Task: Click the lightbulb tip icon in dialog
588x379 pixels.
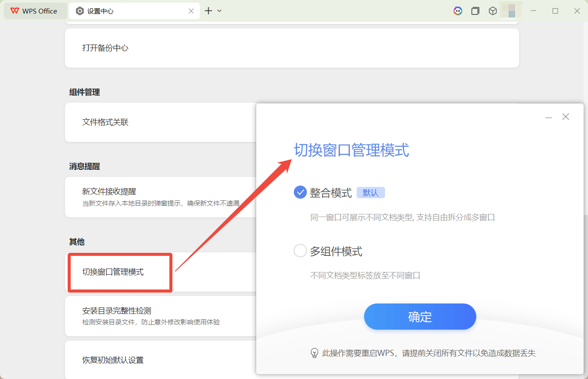Action: click(314, 353)
